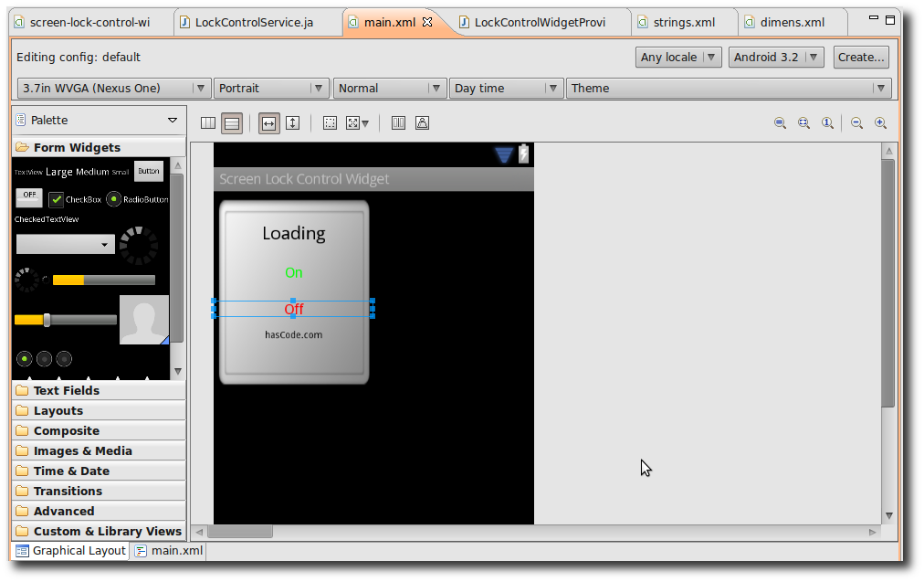
Task: Choose the large ProgressBar widget in palette
Action: pyautogui.click(x=139, y=245)
